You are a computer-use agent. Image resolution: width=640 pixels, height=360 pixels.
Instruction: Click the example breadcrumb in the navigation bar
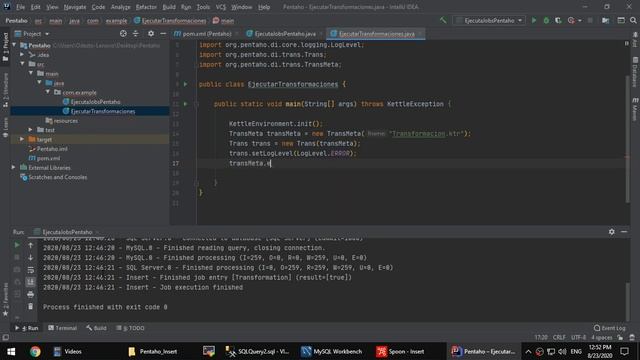click(116, 20)
